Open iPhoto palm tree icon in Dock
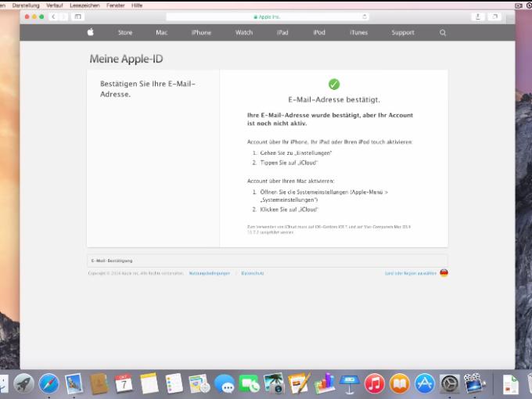The image size is (532, 399). (x=274, y=383)
